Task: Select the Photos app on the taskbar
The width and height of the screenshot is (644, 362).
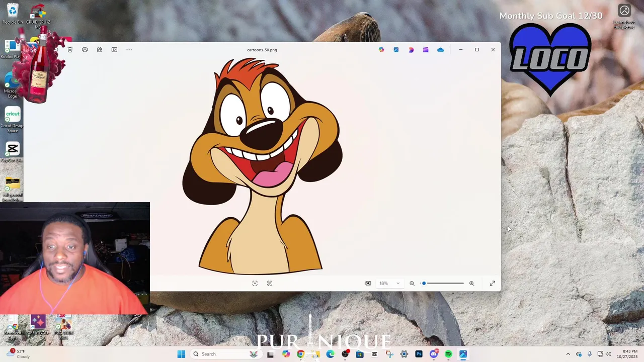Action: click(463, 354)
